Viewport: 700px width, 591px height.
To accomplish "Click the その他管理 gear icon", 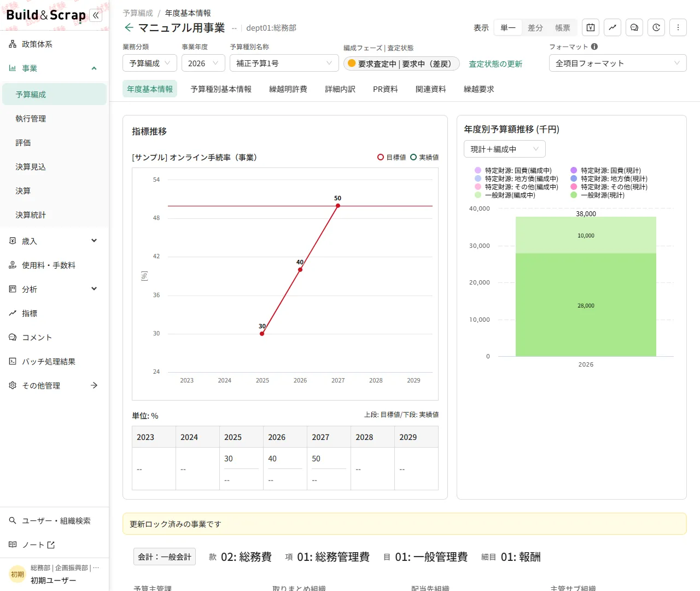I will coord(13,385).
